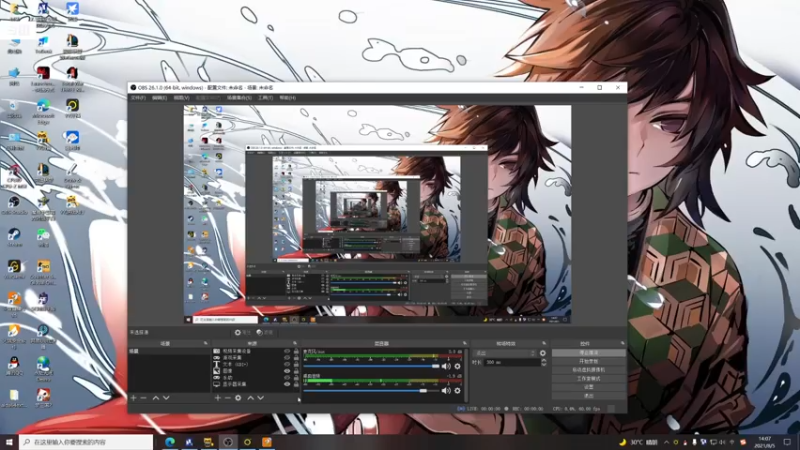Click the 开始录制 button
The height and width of the screenshot is (450, 800).
(x=589, y=361)
